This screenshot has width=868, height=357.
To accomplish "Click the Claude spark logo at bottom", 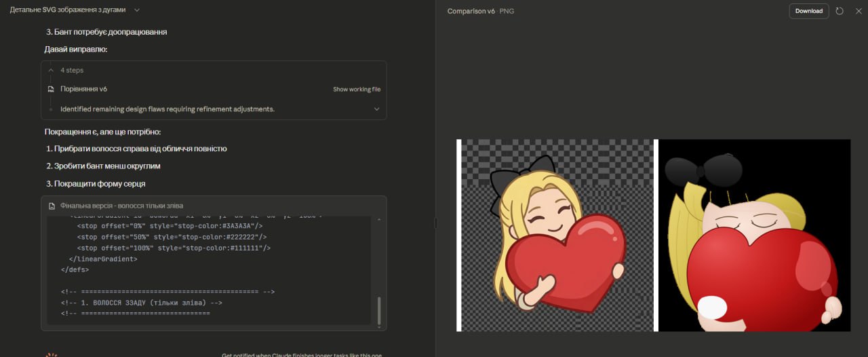I will tap(52, 355).
